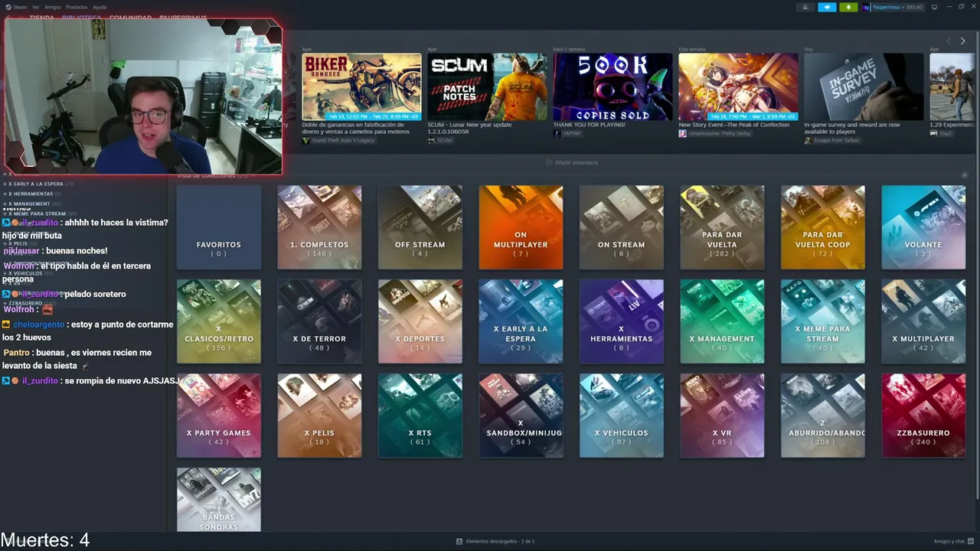Click the Grand Theft Auto V Legacy link

click(x=339, y=141)
